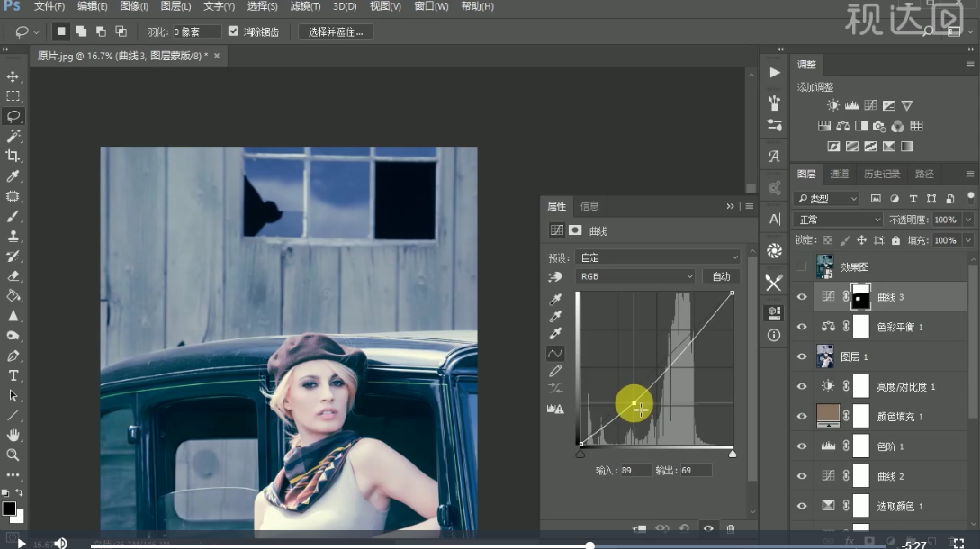The image size is (980, 549).
Task: Click the black point slider under curve
Action: [580, 454]
